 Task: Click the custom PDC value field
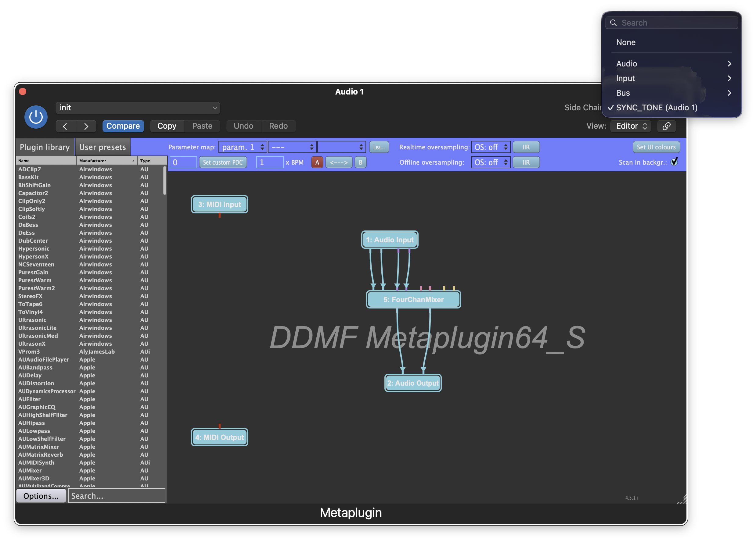[183, 162]
